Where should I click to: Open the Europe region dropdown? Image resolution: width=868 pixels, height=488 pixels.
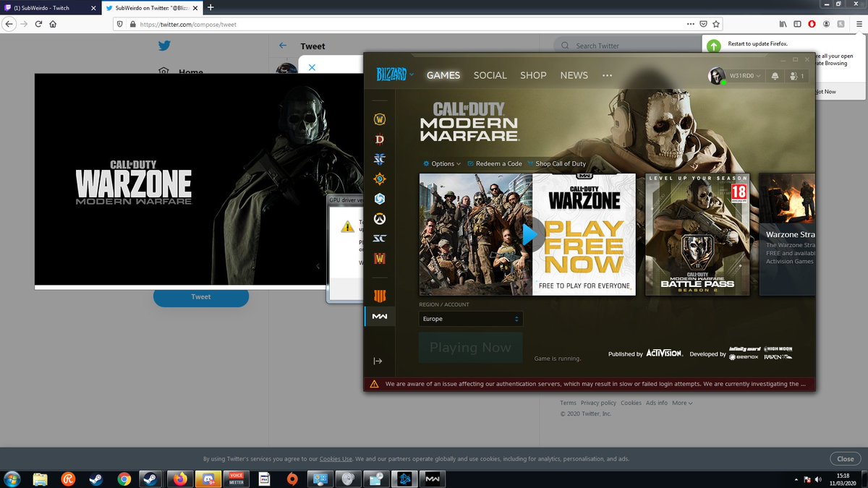(x=471, y=319)
